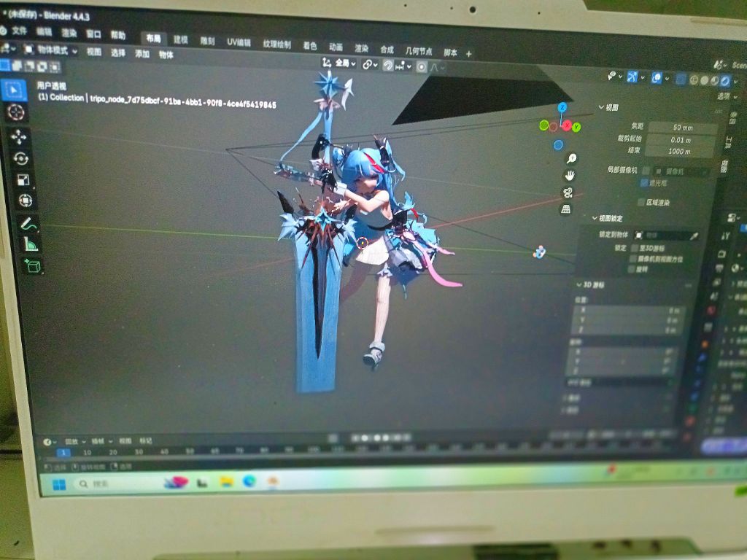Click the 结束 1000 m field

(x=678, y=152)
